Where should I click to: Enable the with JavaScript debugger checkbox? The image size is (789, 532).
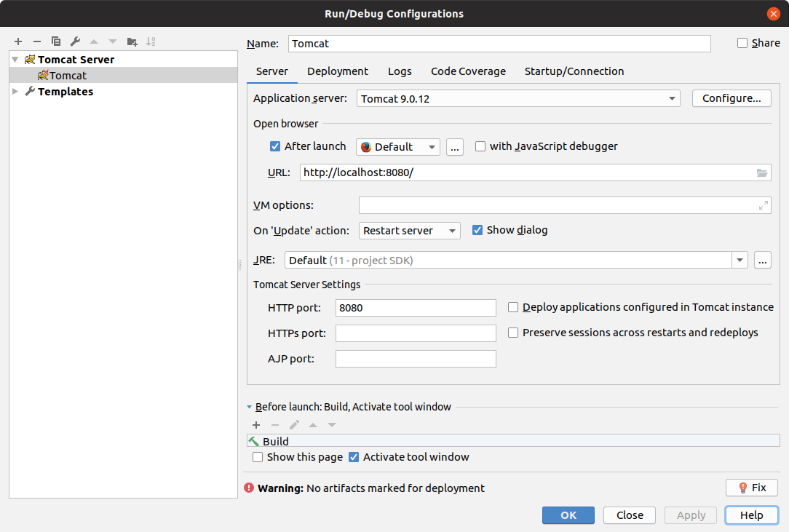pyautogui.click(x=480, y=146)
